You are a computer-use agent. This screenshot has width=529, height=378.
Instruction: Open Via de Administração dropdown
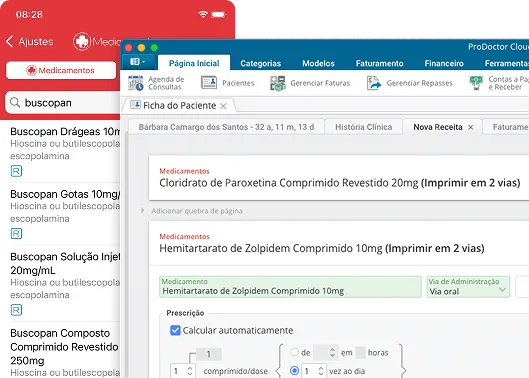coord(468,287)
